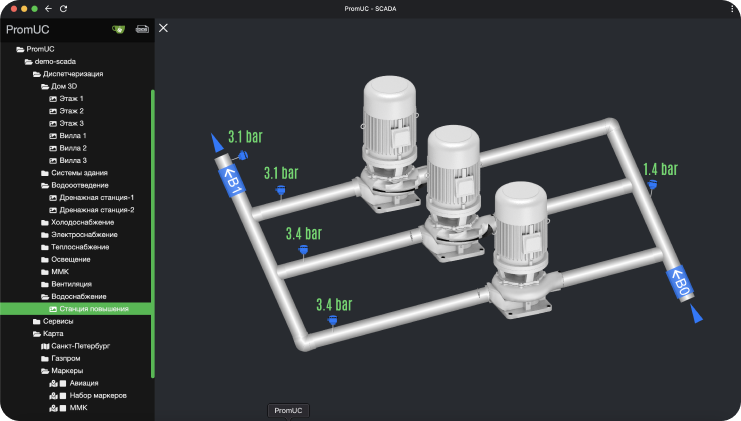Open the three-dot menu in title bar
This screenshot has width=741, height=421.
point(732,8)
